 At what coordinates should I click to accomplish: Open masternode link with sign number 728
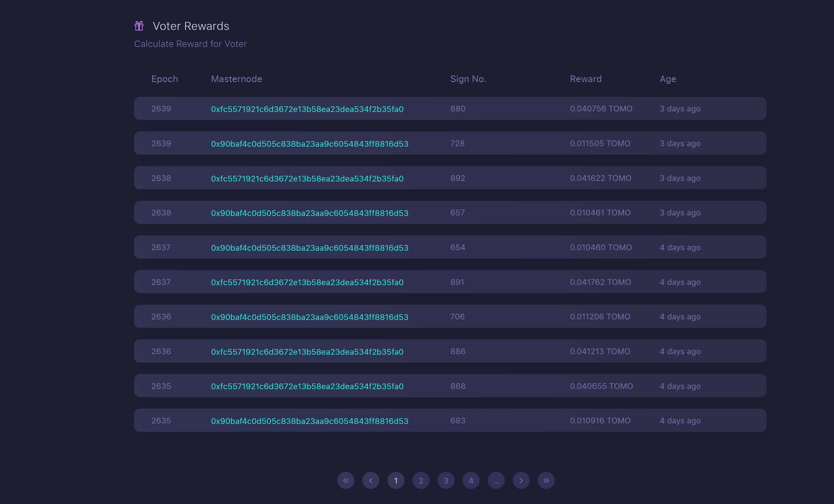coord(309,144)
